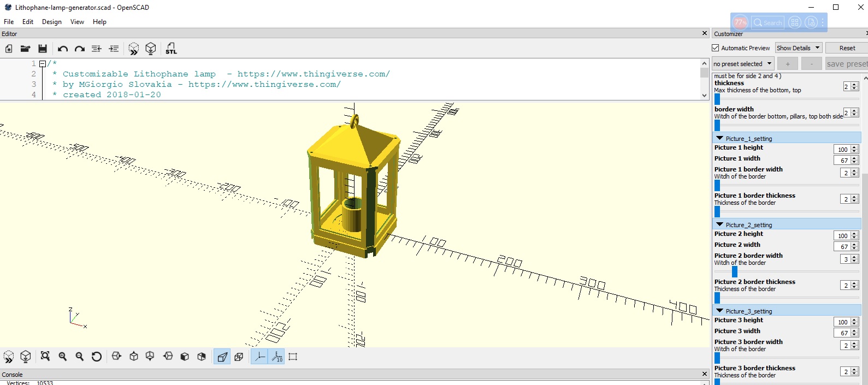Toggle perspective projection view button
868x385 pixels.
pyautogui.click(x=222, y=357)
